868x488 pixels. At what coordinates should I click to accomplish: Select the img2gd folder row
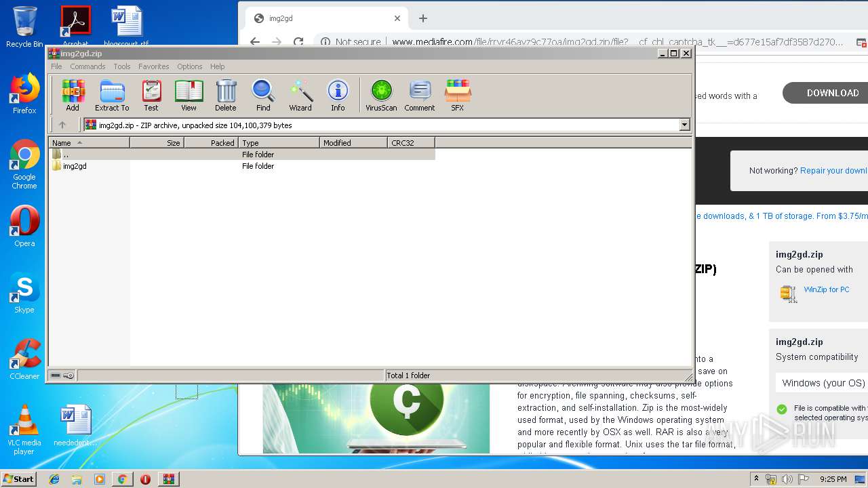tap(242, 166)
